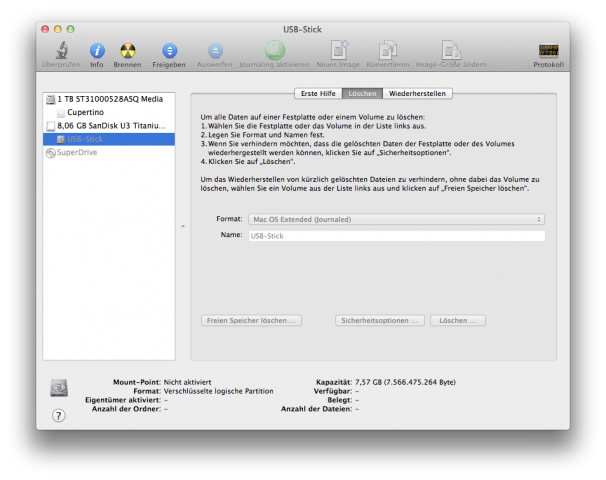The height and width of the screenshot is (480, 606).
Task: Click Image-Größe ändern icon
Action: tap(451, 50)
